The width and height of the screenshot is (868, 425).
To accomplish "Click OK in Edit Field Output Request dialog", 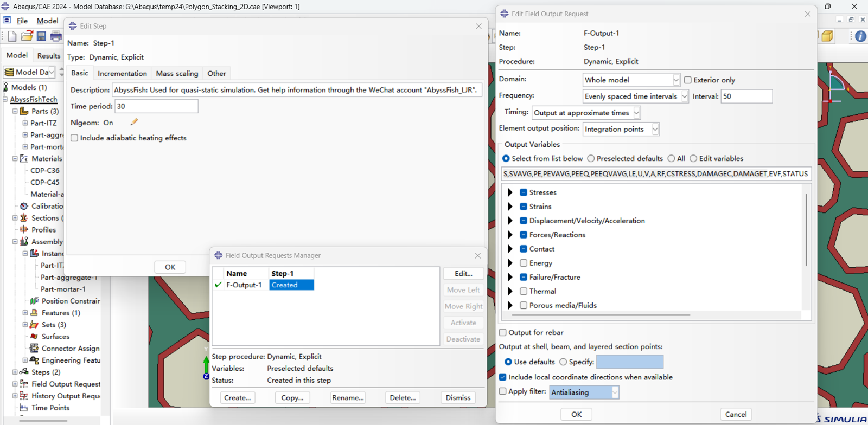I will 576,414.
